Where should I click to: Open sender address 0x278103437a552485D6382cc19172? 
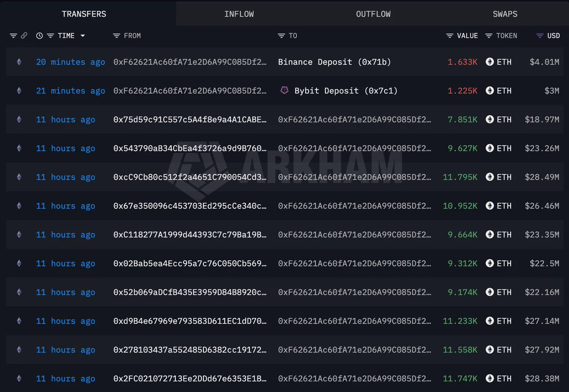click(190, 350)
